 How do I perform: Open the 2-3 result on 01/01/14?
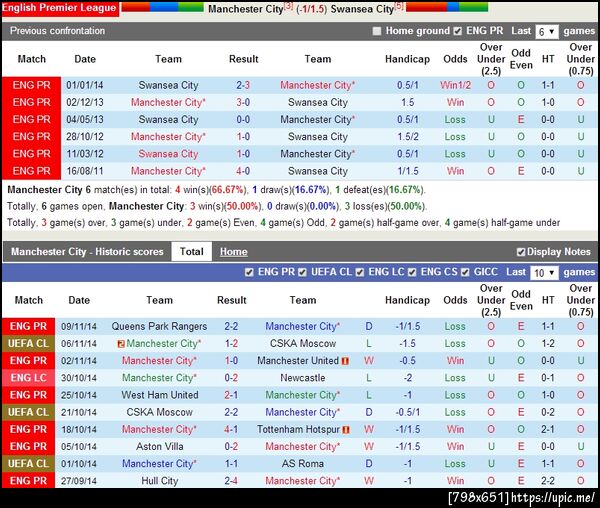(243, 85)
